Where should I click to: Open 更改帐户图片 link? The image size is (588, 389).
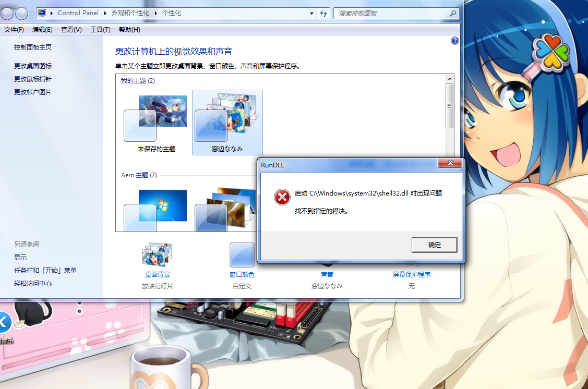pyautogui.click(x=33, y=92)
